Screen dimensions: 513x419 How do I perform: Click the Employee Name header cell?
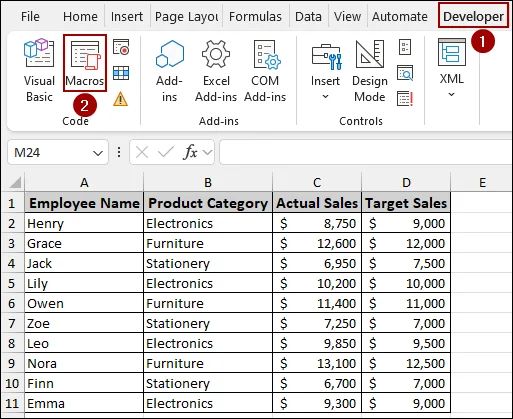pyautogui.click(x=84, y=203)
